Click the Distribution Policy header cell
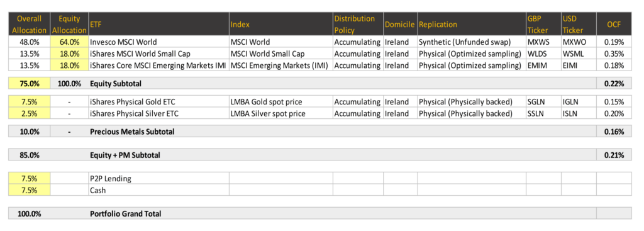The width and height of the screenshot is (644, 231). pos(358,25)
